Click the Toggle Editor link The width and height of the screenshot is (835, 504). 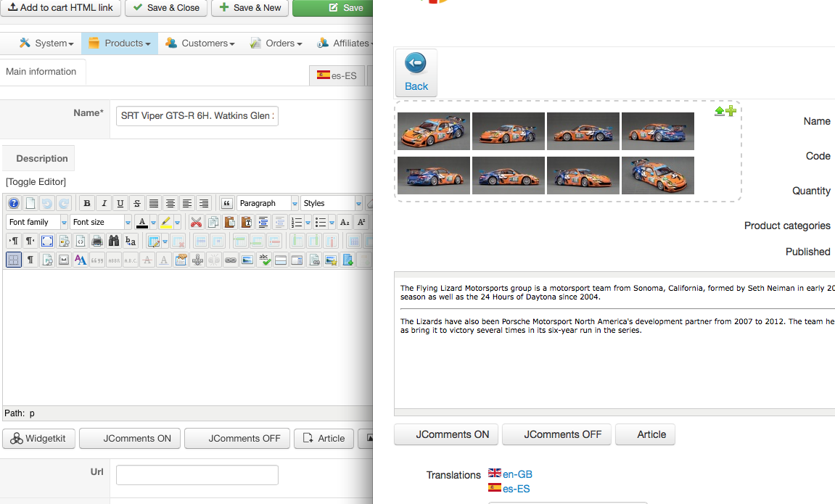[36, 181]
